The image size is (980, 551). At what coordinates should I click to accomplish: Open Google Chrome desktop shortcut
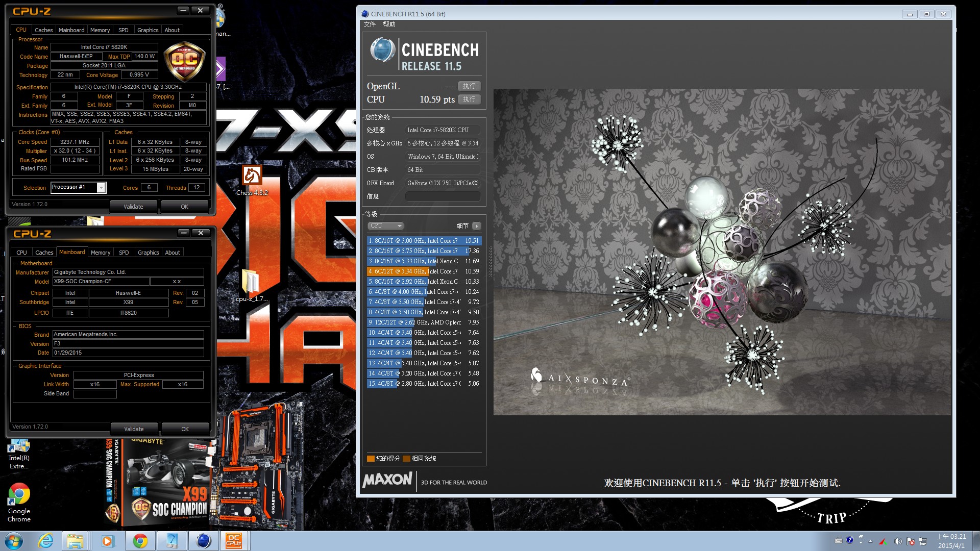click(19, 503)
